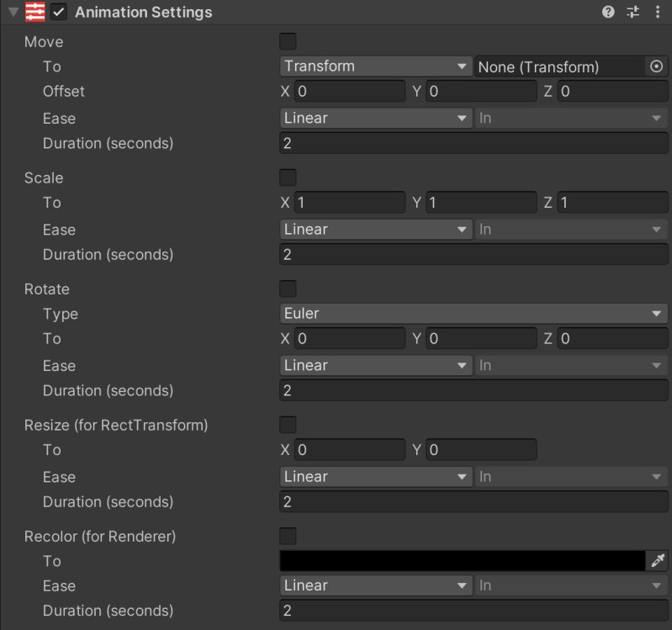672x630 pixels.
Task: Click the Scale Duration field
Action: point(474,255)
